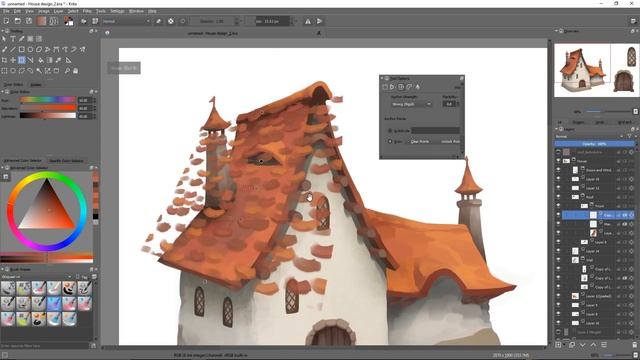
Task: Select the Ellipse shape tool
Action: coord(30,49)
